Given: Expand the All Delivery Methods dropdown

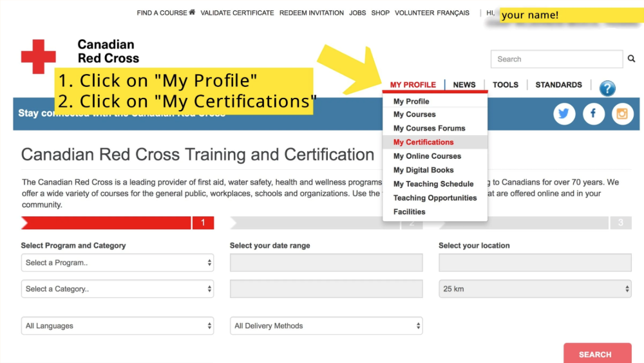Looking at the screenshot, I should point(326,326).
